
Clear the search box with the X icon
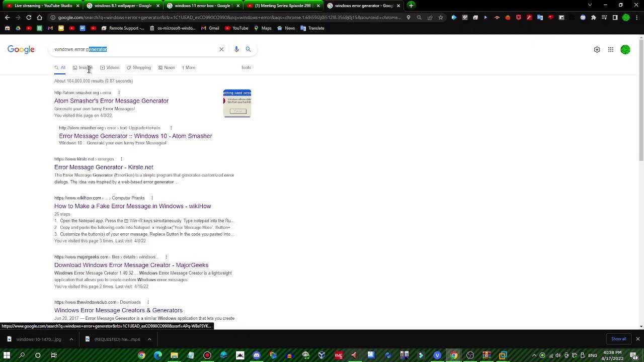221,49
